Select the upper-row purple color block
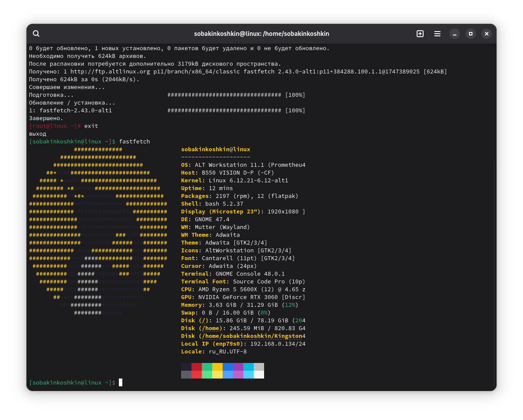Viewport: 523px width, 420px height. point(238,367)
